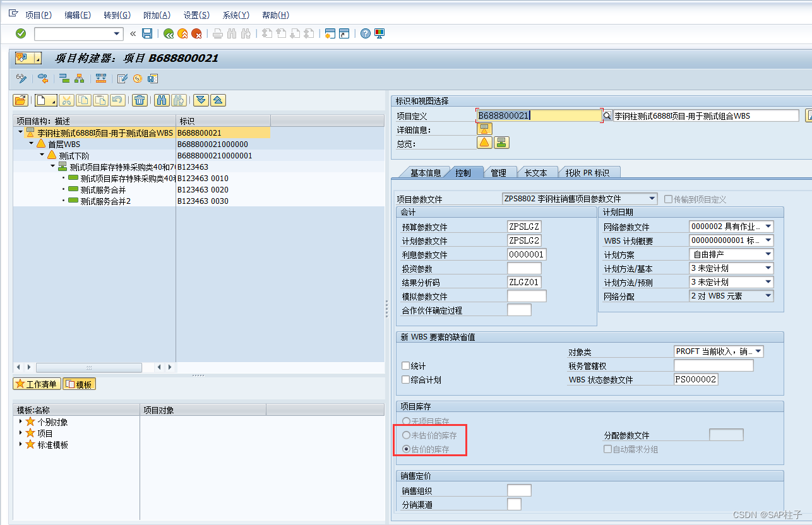Viewport: 812px width, 525px height.
Task: Click the Collapse All double-up arrow icon
Action: point(218,100)
